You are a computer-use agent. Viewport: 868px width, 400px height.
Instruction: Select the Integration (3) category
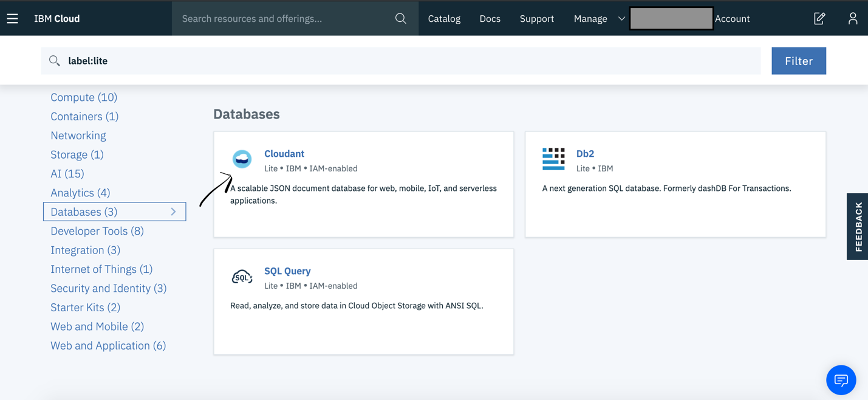85,250
